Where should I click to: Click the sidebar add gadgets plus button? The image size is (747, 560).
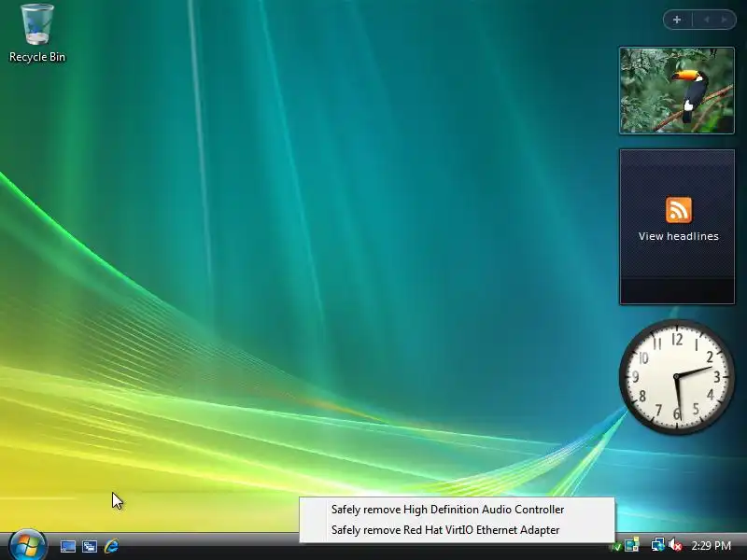pyautogui.click(x=677, y=20)
